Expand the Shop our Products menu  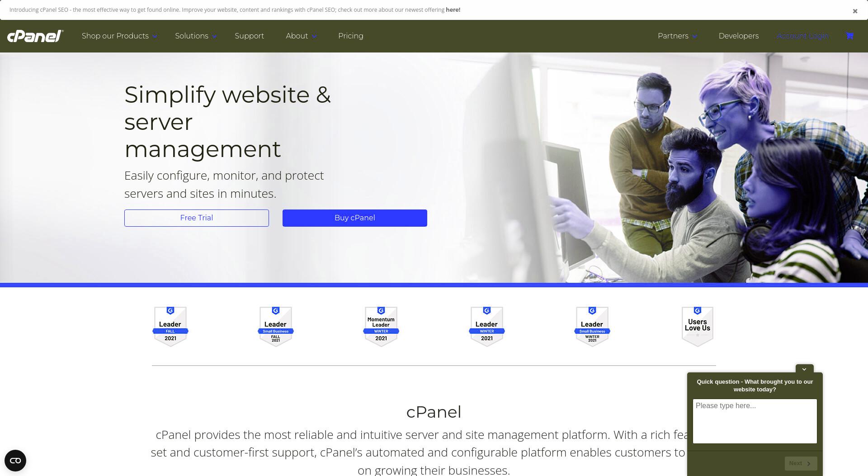(119, 36)
